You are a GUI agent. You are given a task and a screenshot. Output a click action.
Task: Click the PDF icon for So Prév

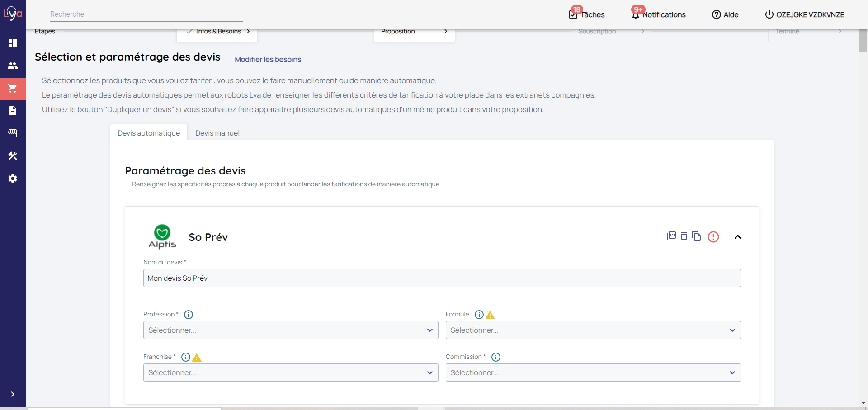coord(671,236)
